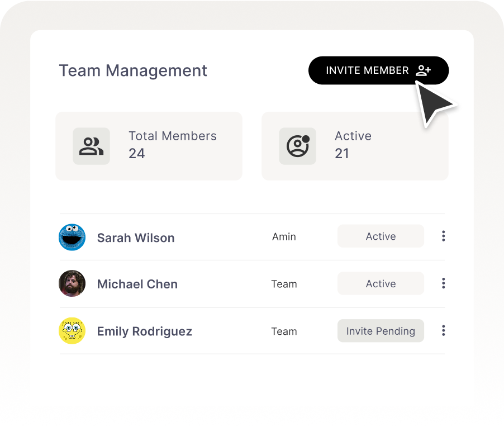Open the three-dot menu for Sarah Wilson
Viewport: 504px width, 427px height.
(443, 236)
